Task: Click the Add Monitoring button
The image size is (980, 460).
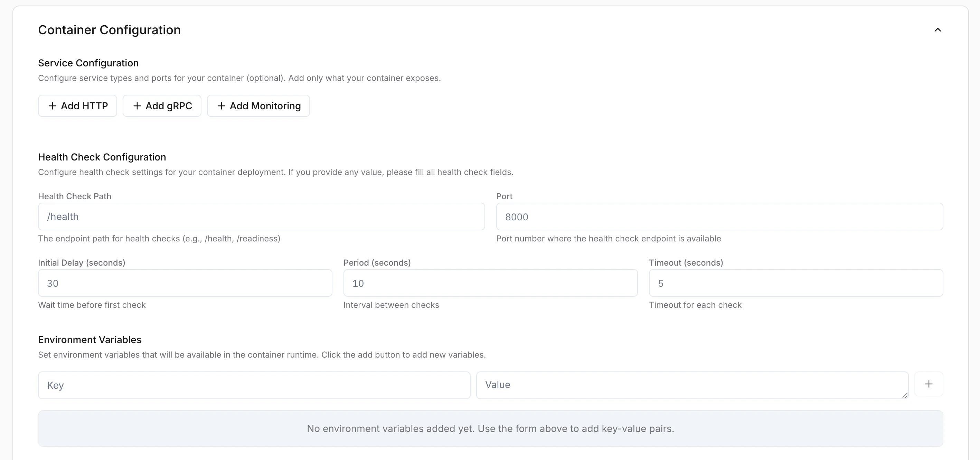Action: 258,106
